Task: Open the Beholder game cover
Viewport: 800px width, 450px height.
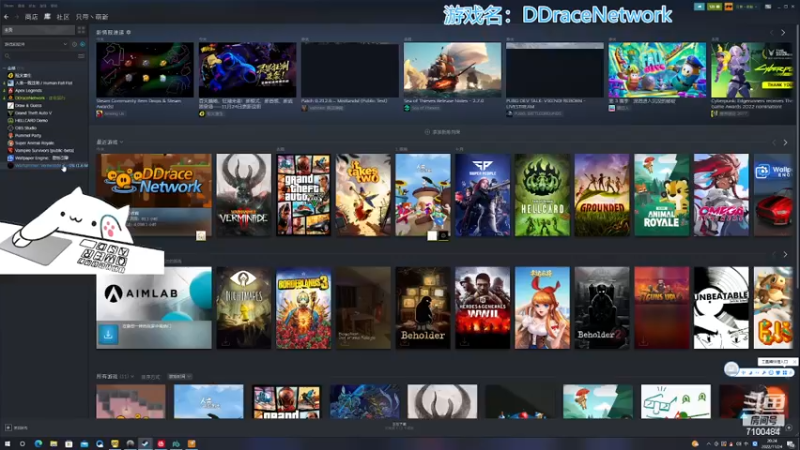Action: point(423,308)
